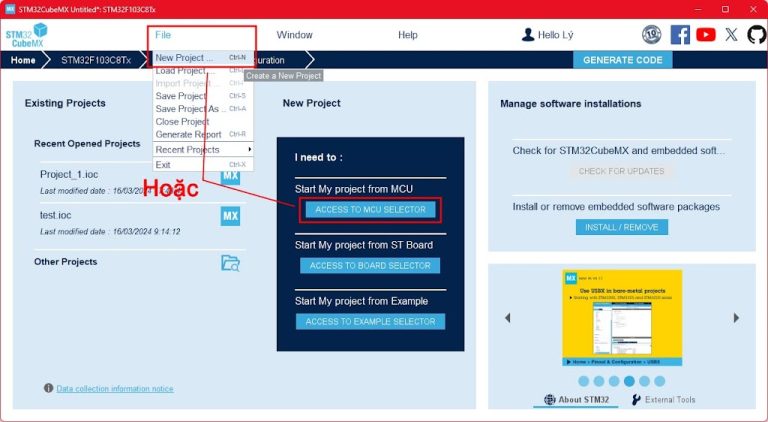Switch to External Tools tab

point(663,399)
